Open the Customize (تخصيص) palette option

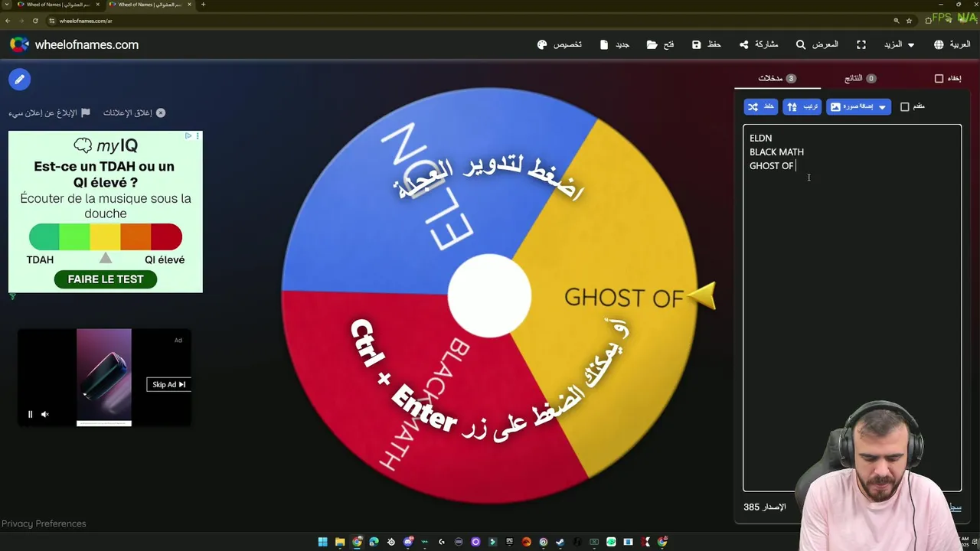560,44
